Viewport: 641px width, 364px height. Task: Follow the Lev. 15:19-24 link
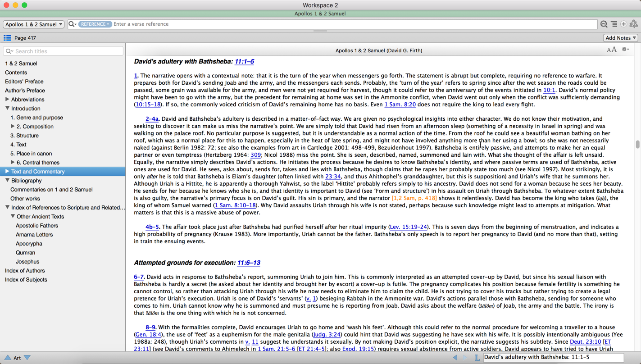click(x=408, y=227)
